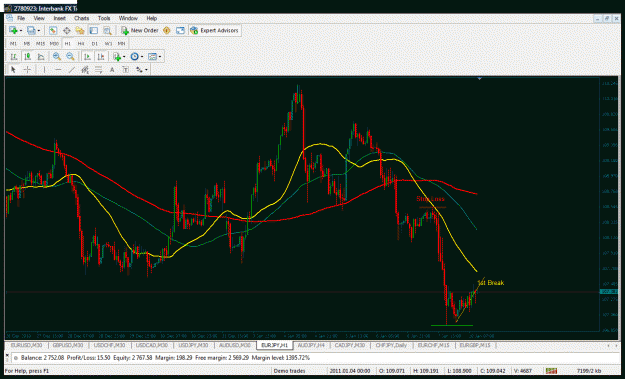
Task: Open the Market Watch window icon
Action: [x=53, y=31]
